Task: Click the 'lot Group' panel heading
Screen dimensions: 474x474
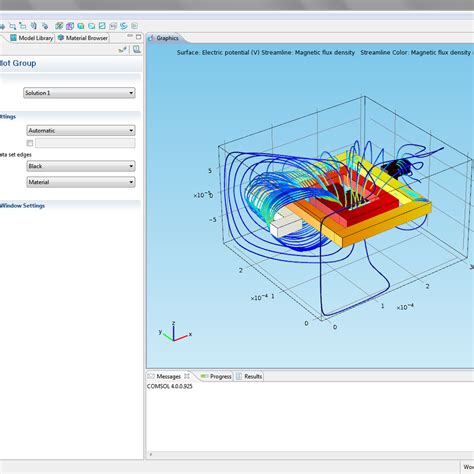Action: 18,63
